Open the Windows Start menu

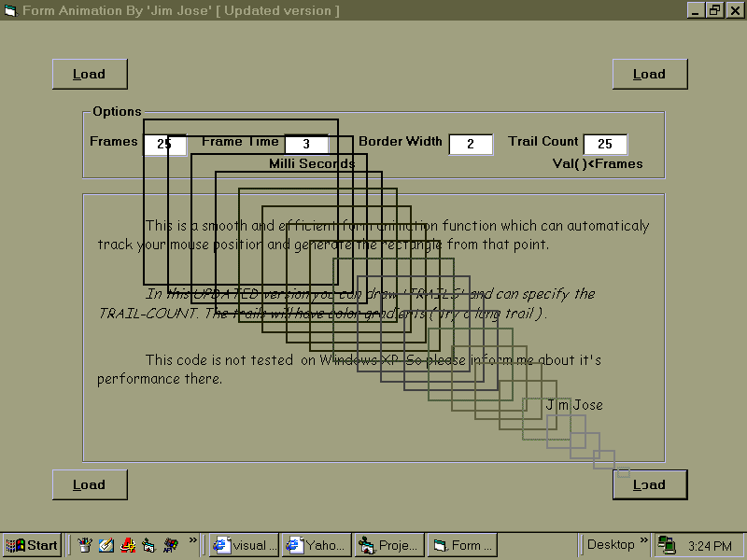point(33,545)
